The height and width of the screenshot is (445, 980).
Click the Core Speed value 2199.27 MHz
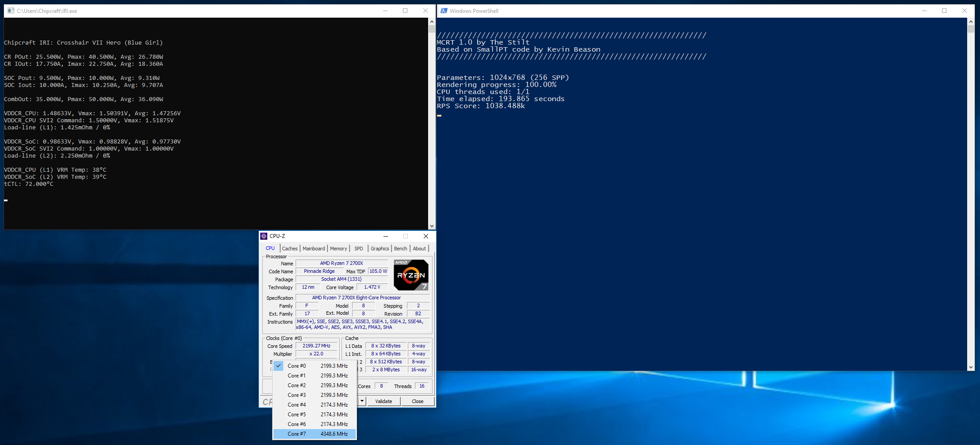coord(316,346)
